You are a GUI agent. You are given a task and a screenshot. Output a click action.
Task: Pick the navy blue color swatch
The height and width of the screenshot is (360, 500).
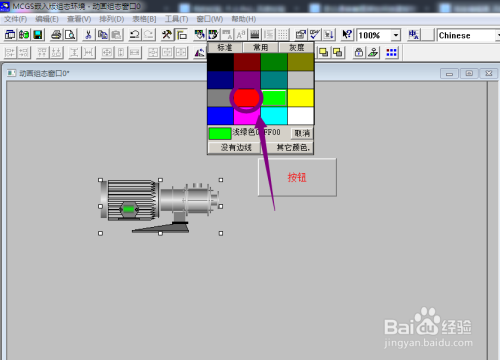[x=220, y=80]
